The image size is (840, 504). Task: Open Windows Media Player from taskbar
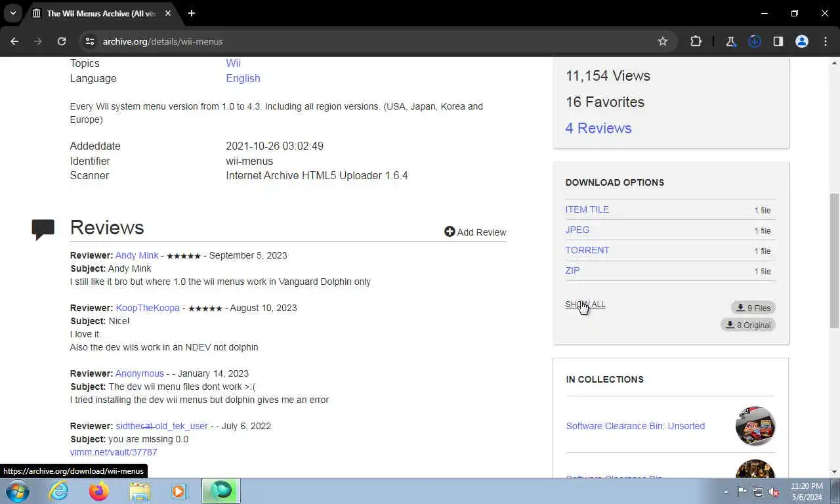(x=180, y=491)
